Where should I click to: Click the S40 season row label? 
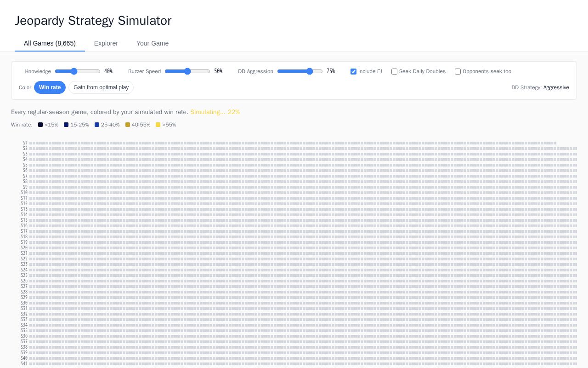coord(24,358)
